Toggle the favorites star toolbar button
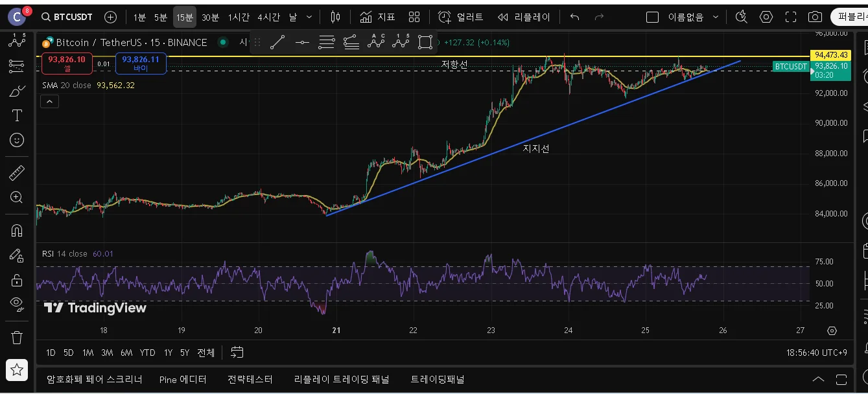868x394 pixels. click(17, 370)
